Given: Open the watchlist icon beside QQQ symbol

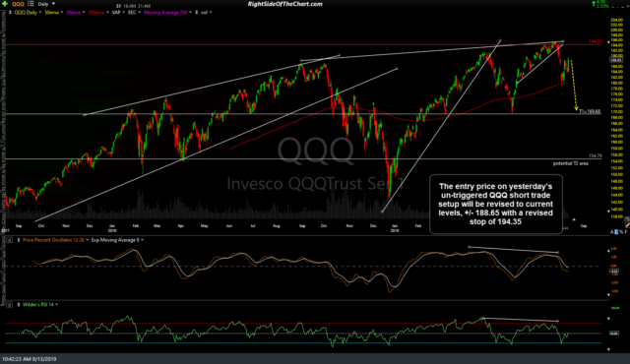Looking at the screenshot, I should (x=31, y=4).
